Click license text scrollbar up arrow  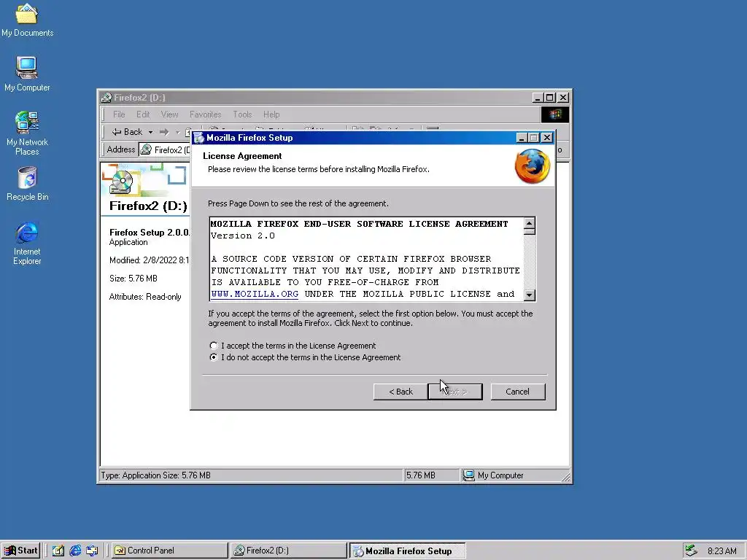click(x=530, y=223)
